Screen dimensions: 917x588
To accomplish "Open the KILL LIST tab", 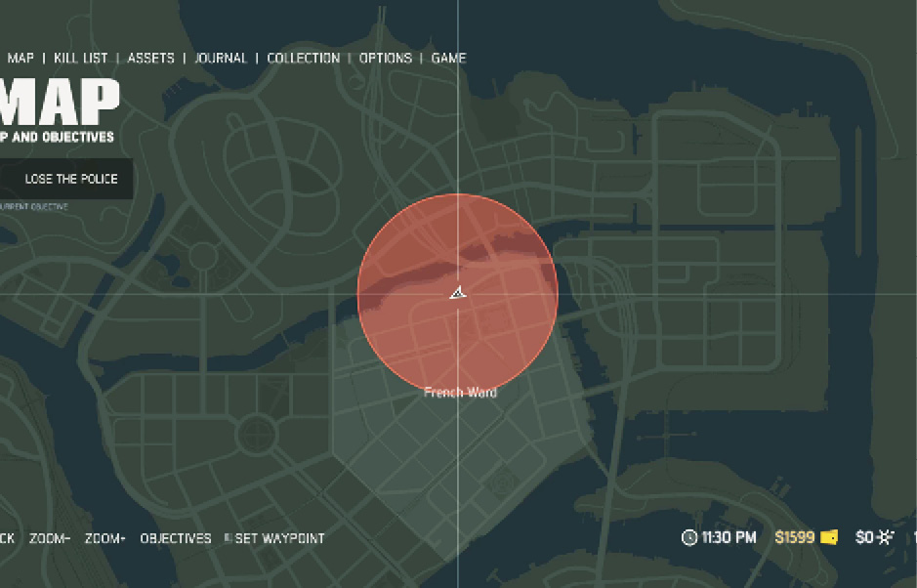I will pos(81,58).
